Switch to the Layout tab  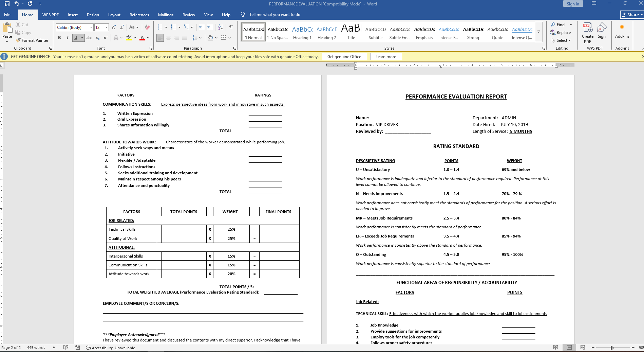114,15
